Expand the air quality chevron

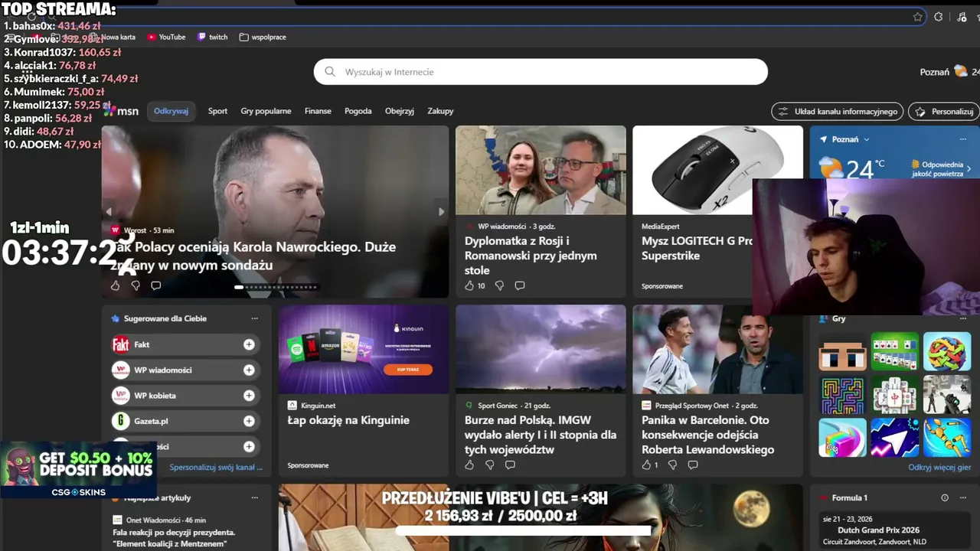point(969,168)
